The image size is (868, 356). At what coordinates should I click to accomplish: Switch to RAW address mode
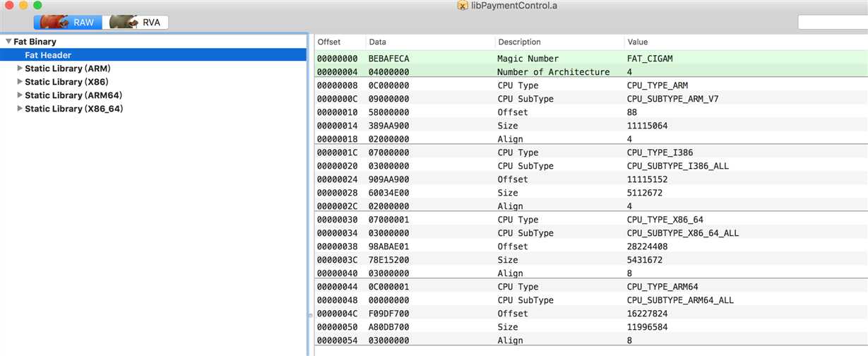(x=68, y=23)
